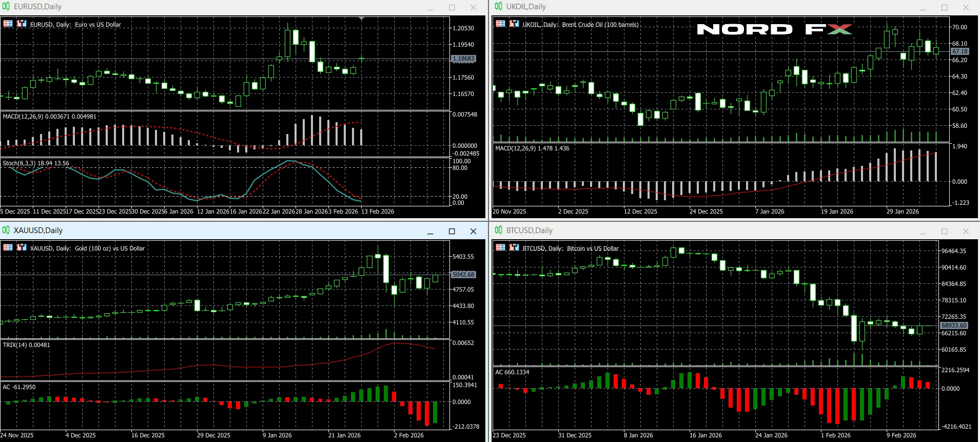Click the -212.0378 value on XAUUSD AC scale

(466, 427)
